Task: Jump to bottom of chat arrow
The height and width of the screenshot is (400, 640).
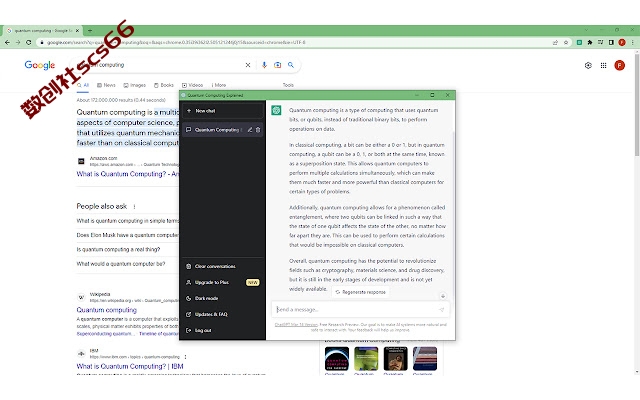Action: click(443, 296)
